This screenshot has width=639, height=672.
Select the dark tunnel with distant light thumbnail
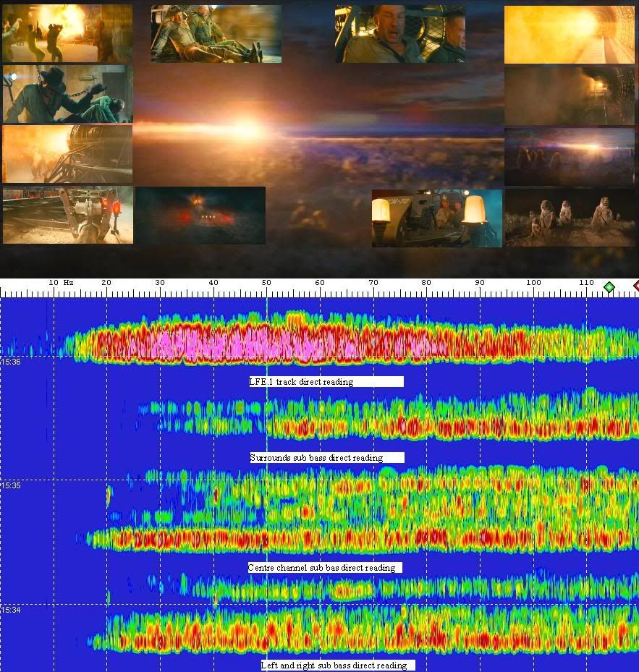(x=569, y=96)
